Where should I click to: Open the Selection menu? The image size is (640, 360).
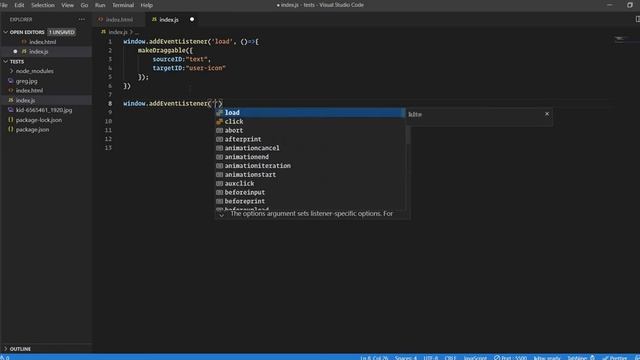point(43,5)
